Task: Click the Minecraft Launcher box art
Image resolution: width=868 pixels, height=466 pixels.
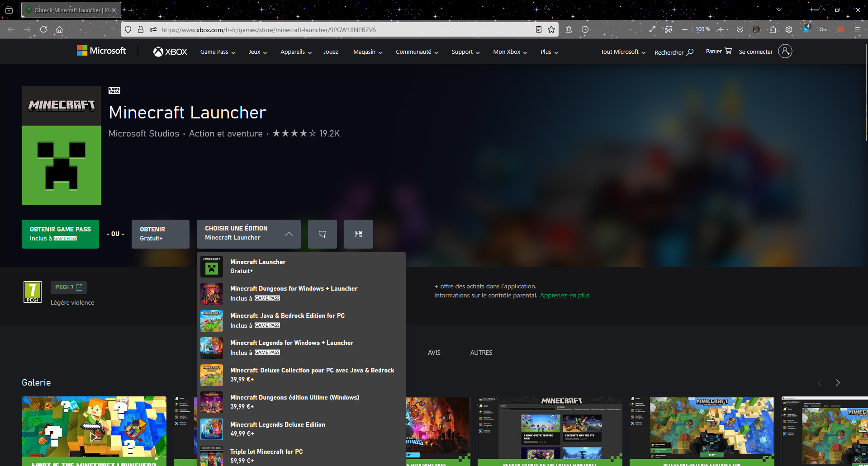Action: [62, 146]
